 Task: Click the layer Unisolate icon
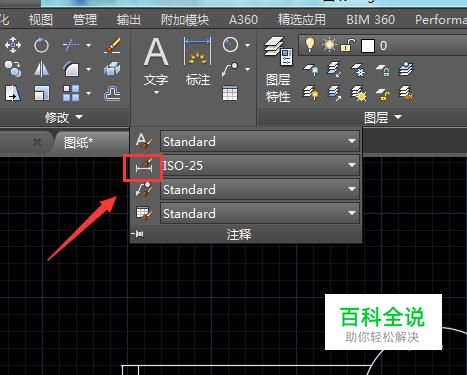[x=334, y=93]
